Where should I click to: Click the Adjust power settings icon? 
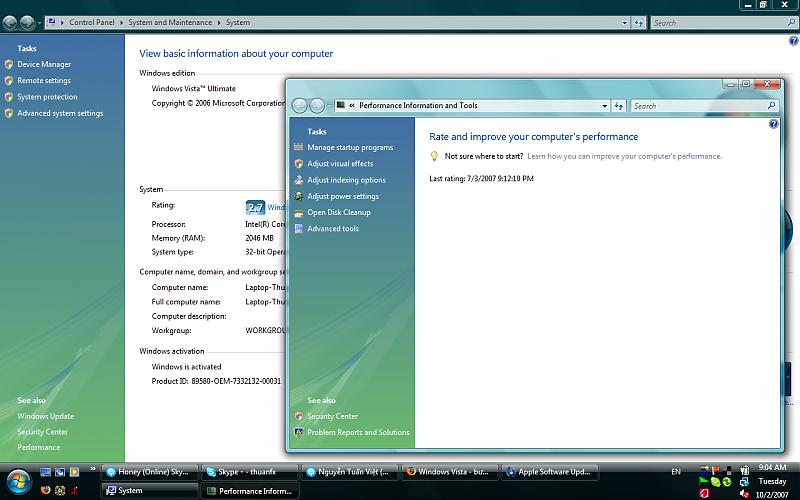[x=298, y=196]
